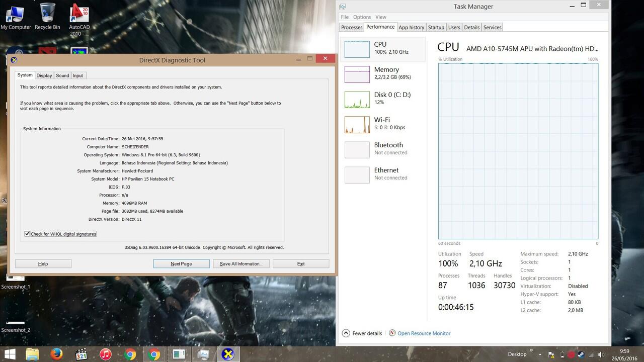
Task: Click the red circular tray icon
Action: (571, 354)
